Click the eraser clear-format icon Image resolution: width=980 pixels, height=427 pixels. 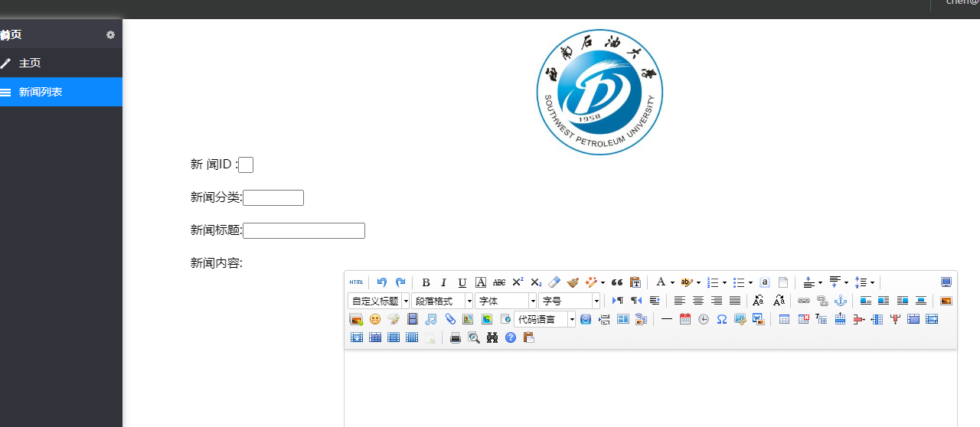click(x=554, y=282)
